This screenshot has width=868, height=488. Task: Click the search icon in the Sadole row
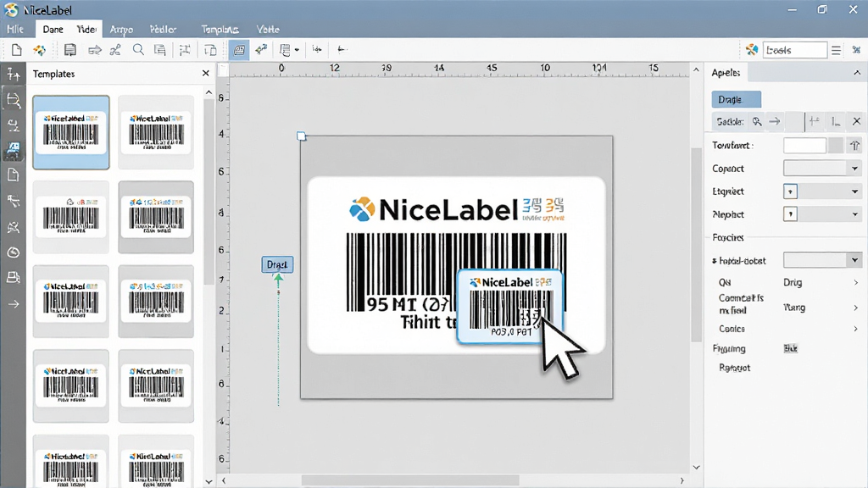757,122
